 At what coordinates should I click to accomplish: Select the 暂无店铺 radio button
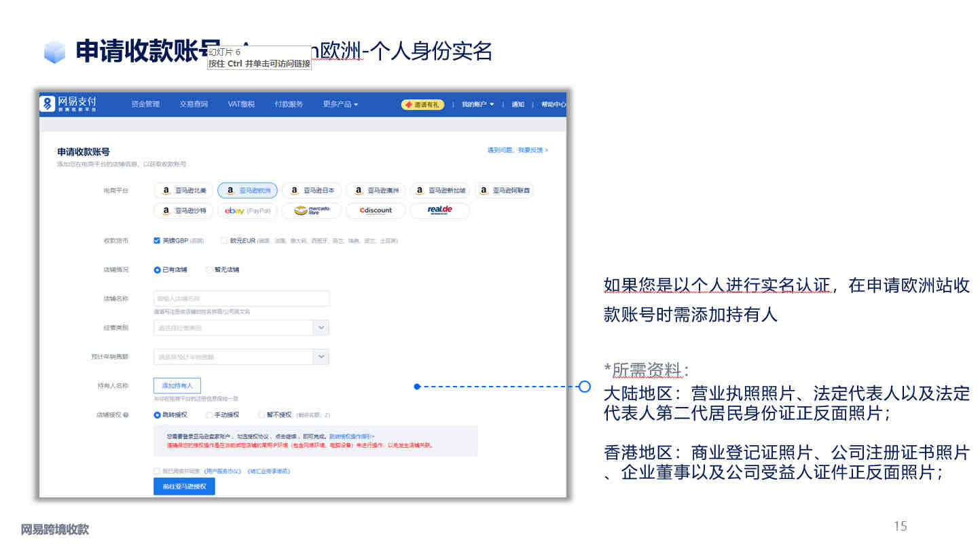point(209,270)
